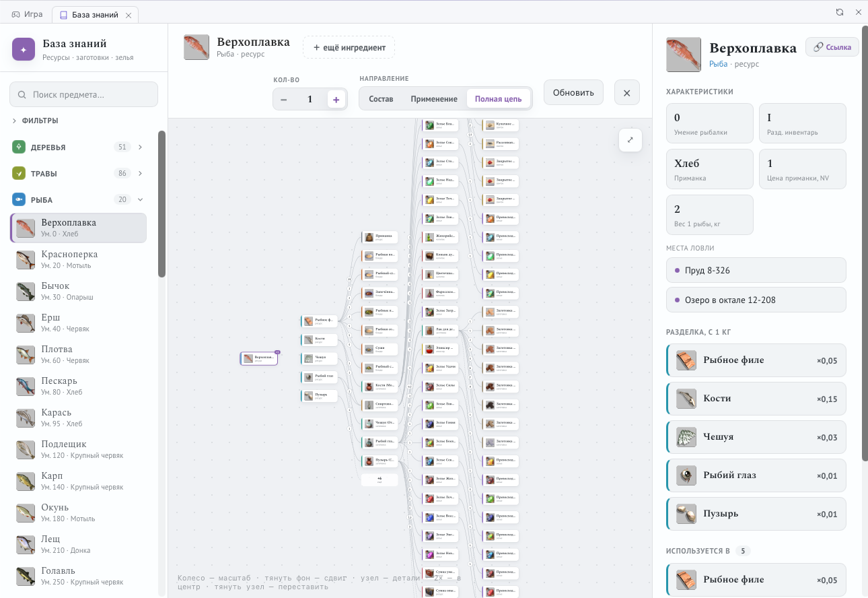Click the purple База знаний logo icon
This screenshot has height=598, width=868.
click(x=24, y=50)
